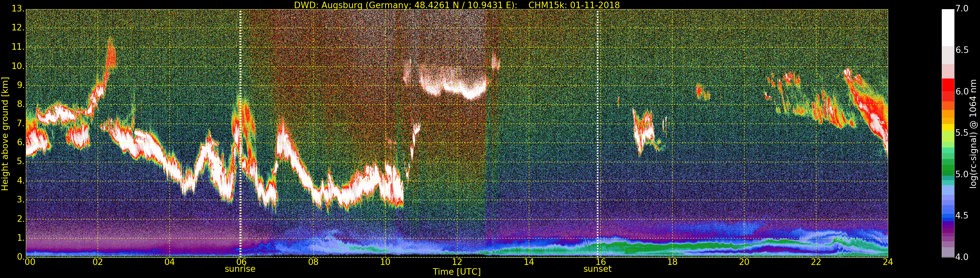Click the 7.0 colorbar tick label
The height and width of the screenshot is (278, 980).
962,9
